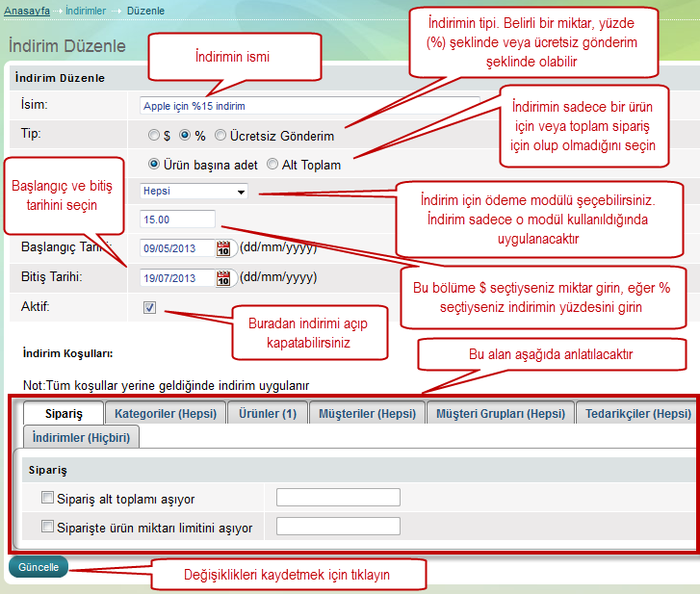
Task: Select the Alt Toplam radio button
Action: tap(272, 165)
